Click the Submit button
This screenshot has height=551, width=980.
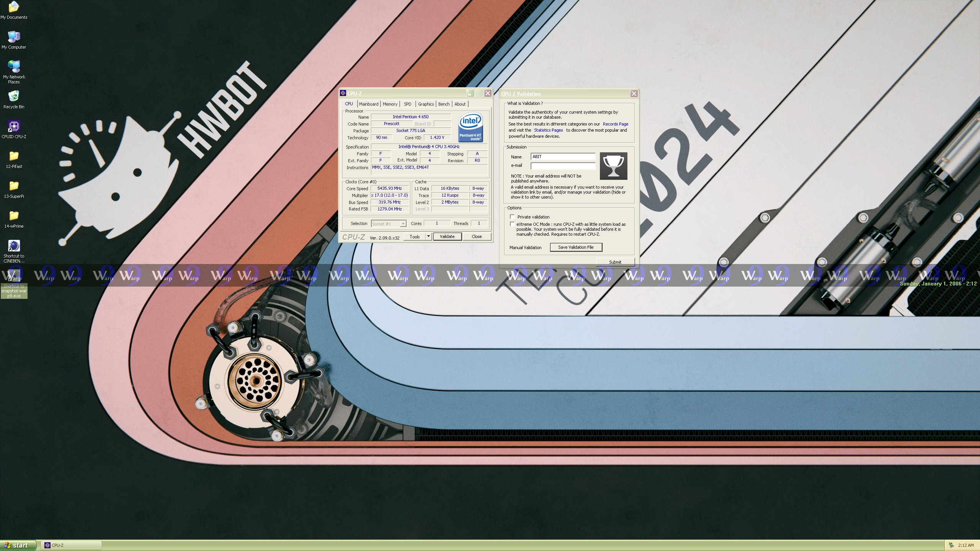[615, 262]
